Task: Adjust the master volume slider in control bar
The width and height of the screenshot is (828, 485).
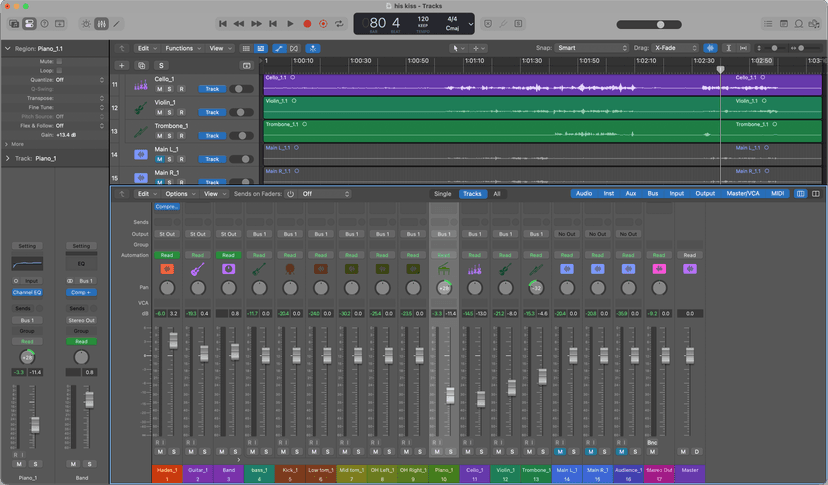Action: pyautogui.click(x=649, y=24)
